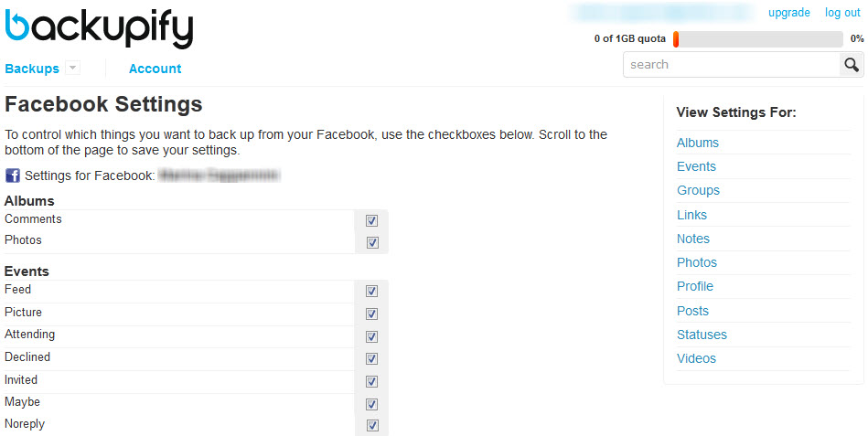Click the Facebook icon beside settings
Image resolution: width=868 pixels, height=436 pixels.
[13, 175]
